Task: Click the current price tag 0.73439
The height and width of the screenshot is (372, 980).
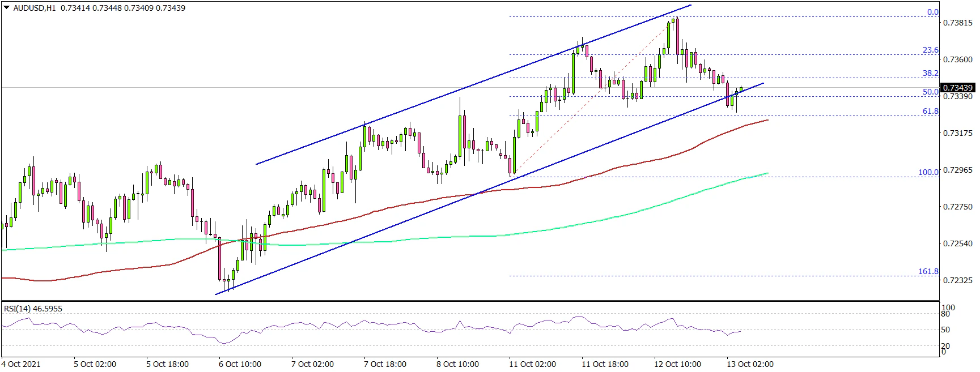Action: pyautogui.click(x=957, y=88)
